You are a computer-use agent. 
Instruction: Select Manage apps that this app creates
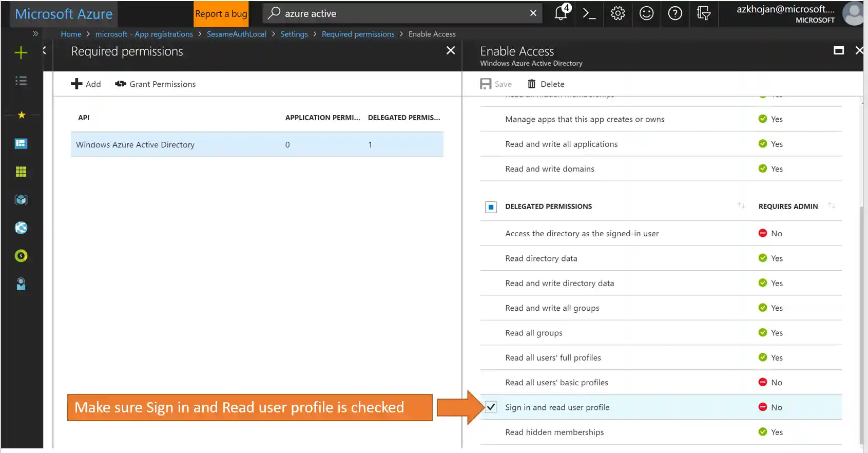click(x=661, y=119)
